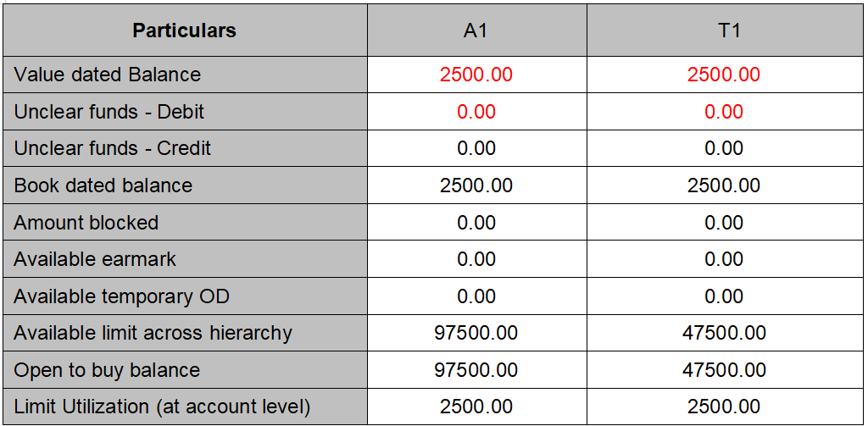Click A1 Available limit across hierarchy 97500.00
This screenshot has height=426, width=868.
[476, 333]
